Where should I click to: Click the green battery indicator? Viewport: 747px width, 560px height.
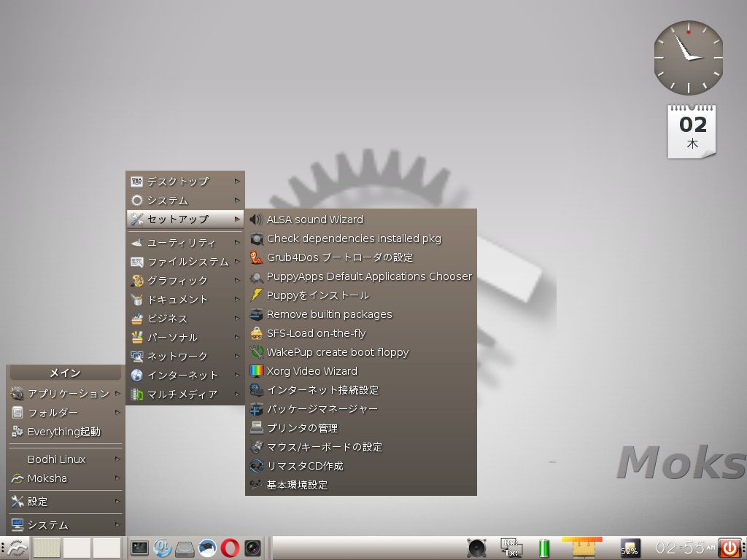point(543,547)
